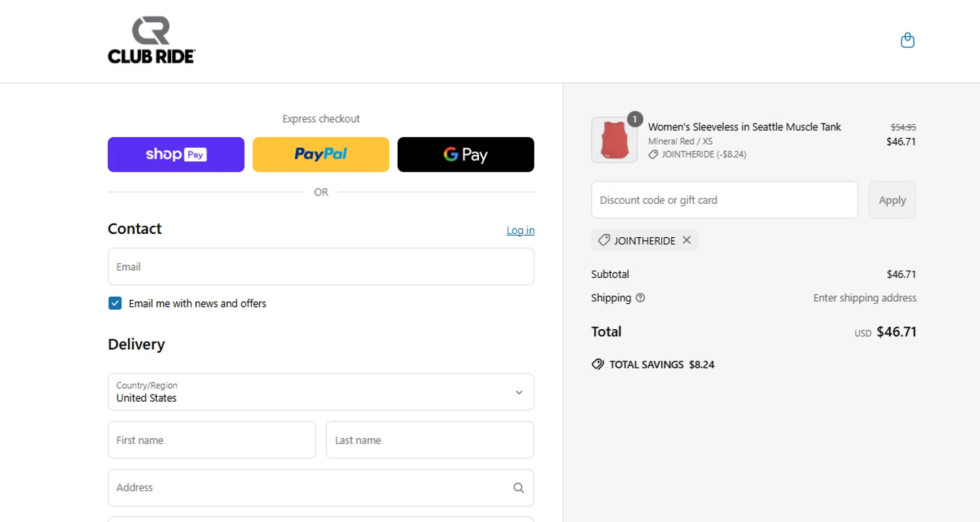Click the Mineral Red / XS variant text
Viewport: 980px width, 522px height.
[x=680, y=141]
